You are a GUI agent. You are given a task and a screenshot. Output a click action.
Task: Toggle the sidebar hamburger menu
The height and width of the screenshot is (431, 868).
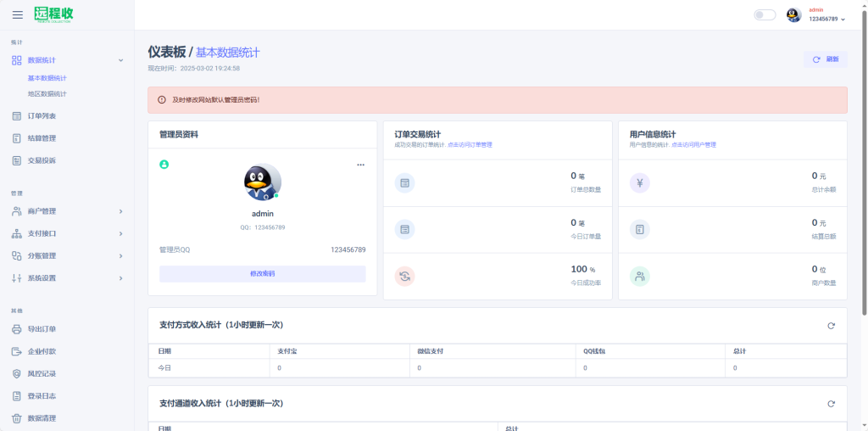18,14
